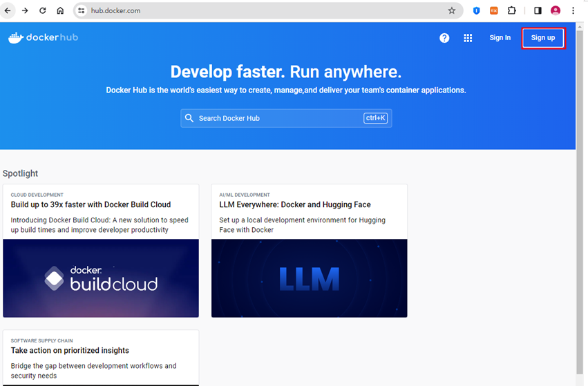Click the docker buildcloud banner image
This screenshot has width=588, height=386.
[x=101, y=278]
